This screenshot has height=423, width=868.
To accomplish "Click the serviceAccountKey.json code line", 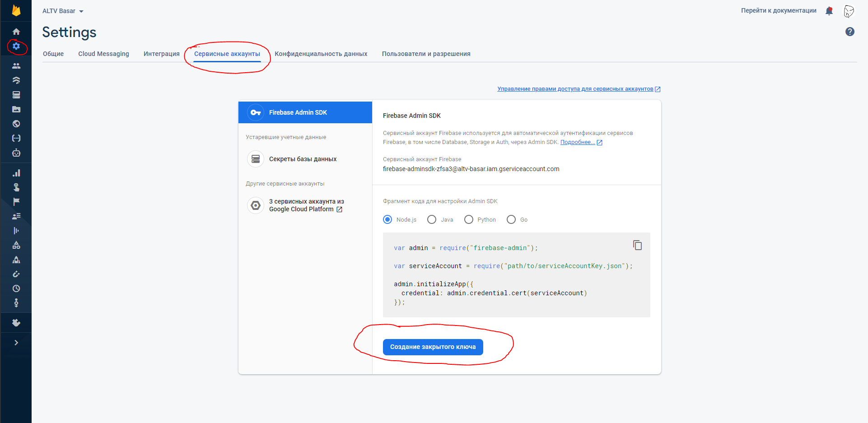I will click(x=513, y=266).
